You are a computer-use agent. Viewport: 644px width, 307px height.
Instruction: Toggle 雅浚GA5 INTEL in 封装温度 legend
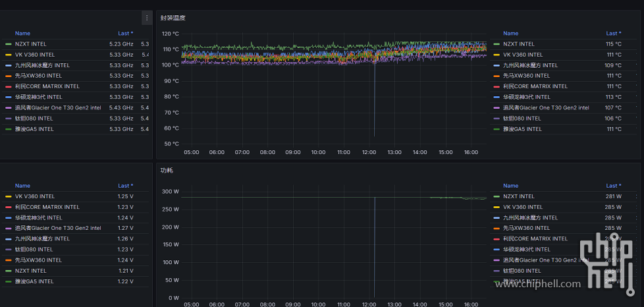[x=523, y=129]
